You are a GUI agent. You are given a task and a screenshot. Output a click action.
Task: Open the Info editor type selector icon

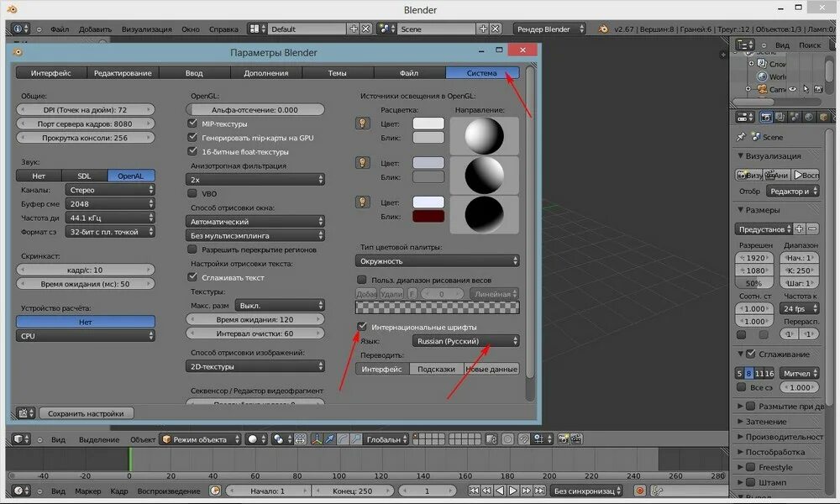(20, 29)
